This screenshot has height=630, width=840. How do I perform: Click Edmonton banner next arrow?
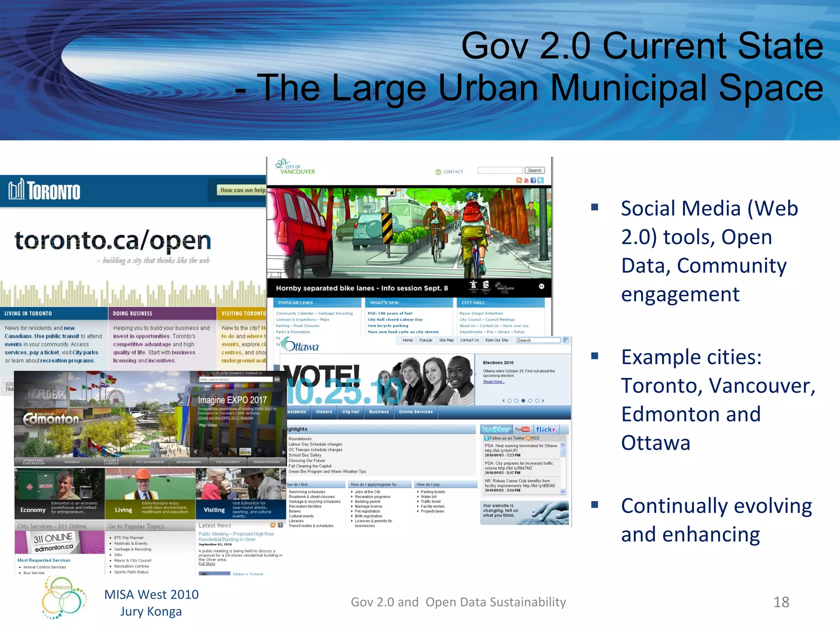283,452
